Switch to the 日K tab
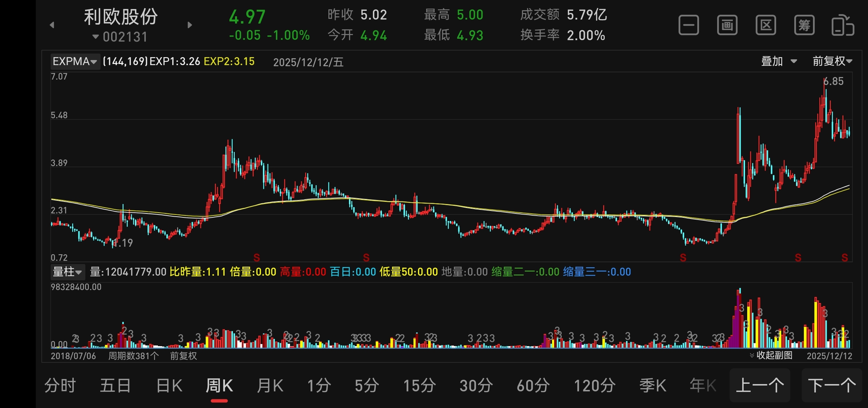The width and height of the screenshot is (868, 408). [169, 386]
